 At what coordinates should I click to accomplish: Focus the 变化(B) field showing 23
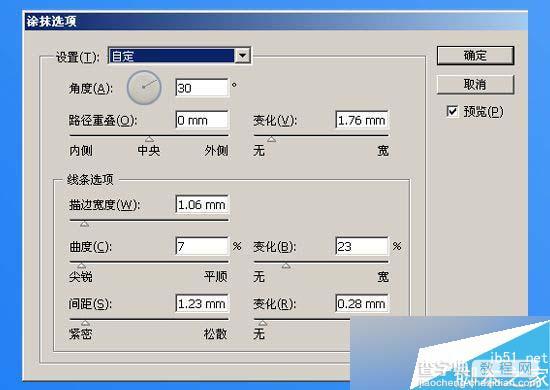point(362,246)
